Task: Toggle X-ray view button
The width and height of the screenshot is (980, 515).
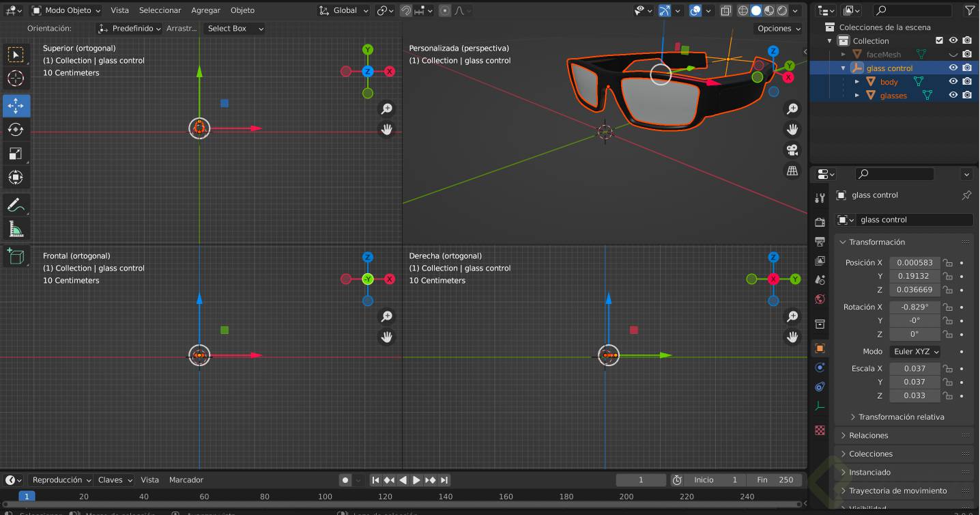Action: 726,10
